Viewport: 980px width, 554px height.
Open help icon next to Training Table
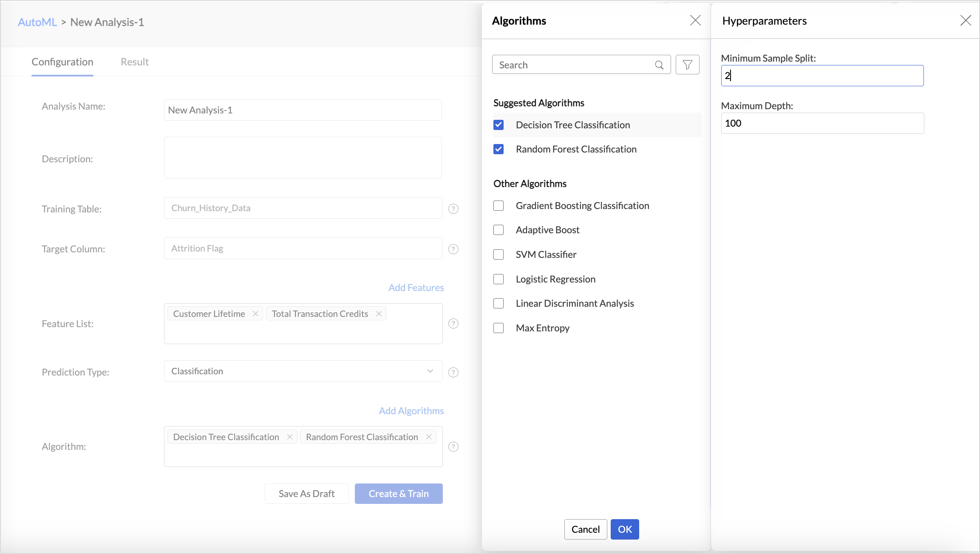click(x=453, y=209)
